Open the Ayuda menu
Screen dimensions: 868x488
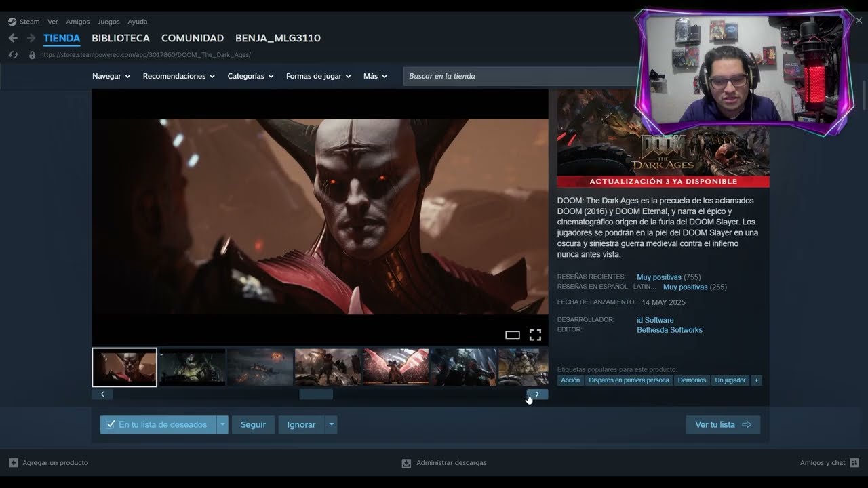point(138,22)
